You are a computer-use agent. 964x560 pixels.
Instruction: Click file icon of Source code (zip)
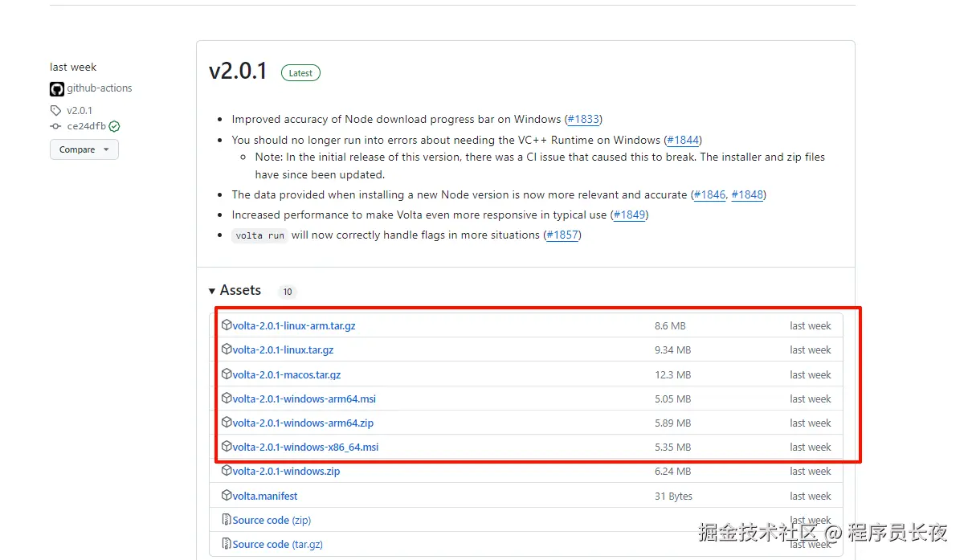[227, 520]
